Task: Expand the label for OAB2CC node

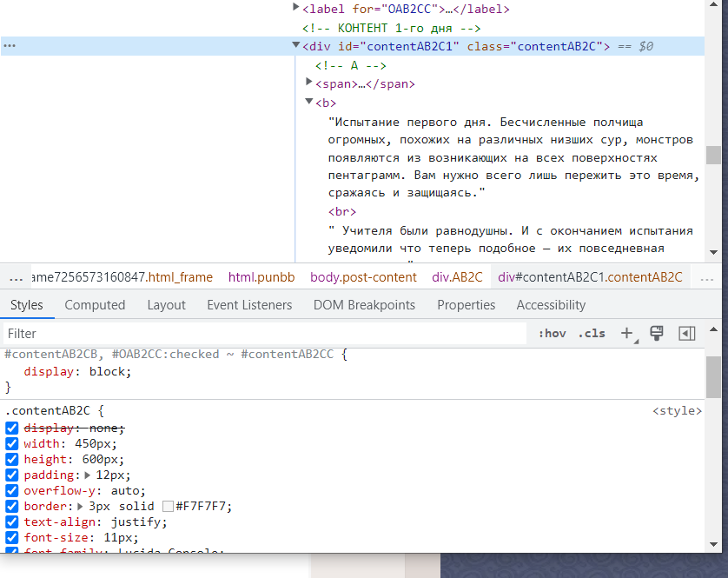Action: coord(296,8)
